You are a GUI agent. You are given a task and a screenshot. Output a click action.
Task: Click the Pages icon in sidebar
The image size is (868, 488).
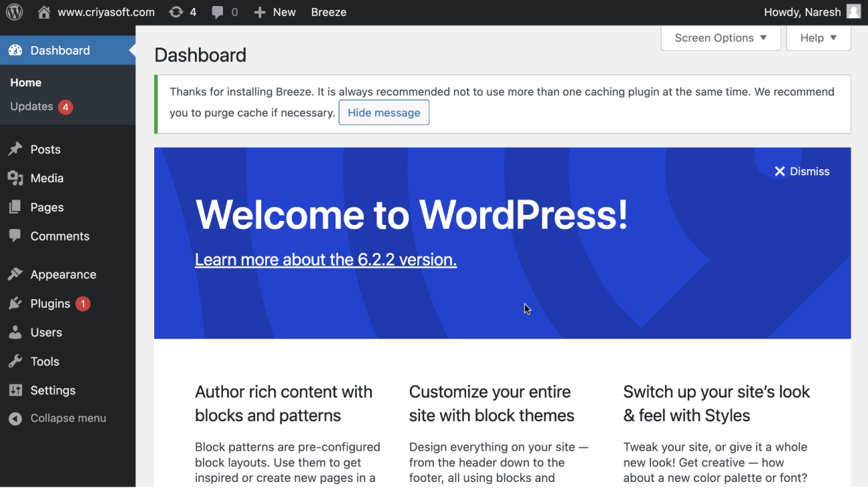15,207
